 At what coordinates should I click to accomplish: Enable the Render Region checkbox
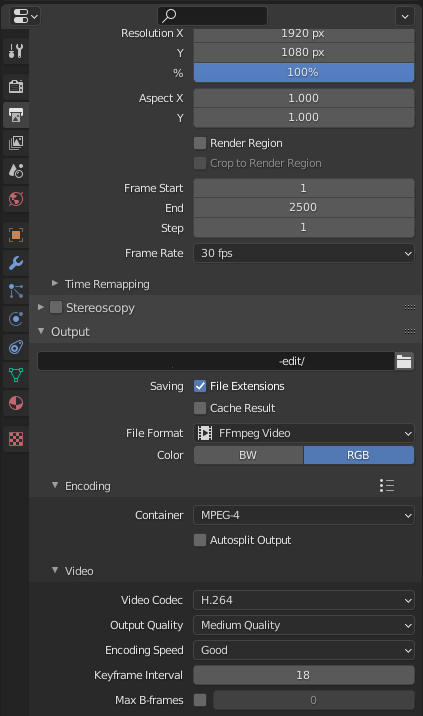(200, 143)
